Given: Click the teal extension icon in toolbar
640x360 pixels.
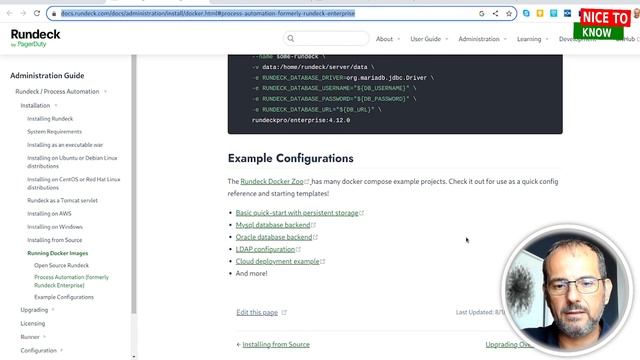Looking at the screenshot, I should click(x=553, y=13).
